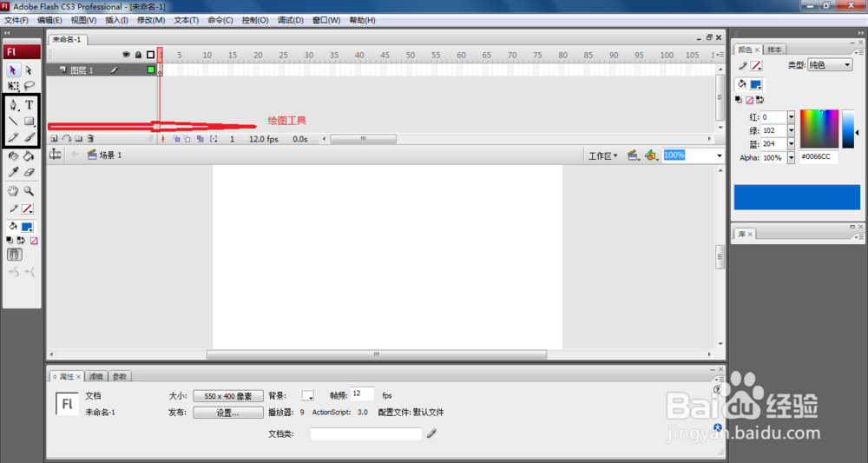The height and width of the screenshot is (463, 868).
Task: Delete layer with trash icon
Action: pos(91,139)
